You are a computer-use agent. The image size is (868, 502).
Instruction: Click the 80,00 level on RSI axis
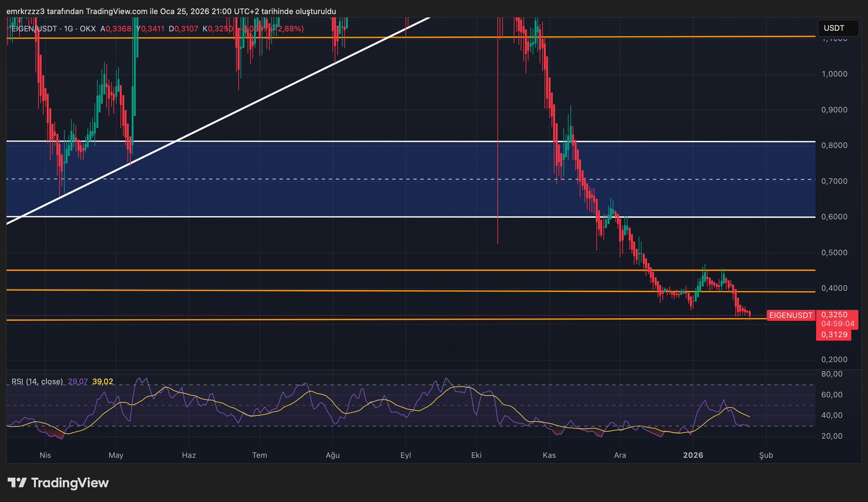[832, 374]
